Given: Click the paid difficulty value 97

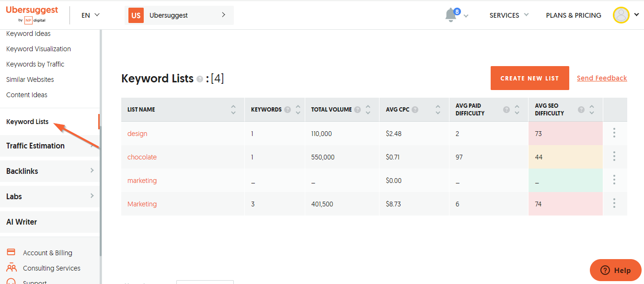Looking at the screenshot, I should (x=459, y=157).
